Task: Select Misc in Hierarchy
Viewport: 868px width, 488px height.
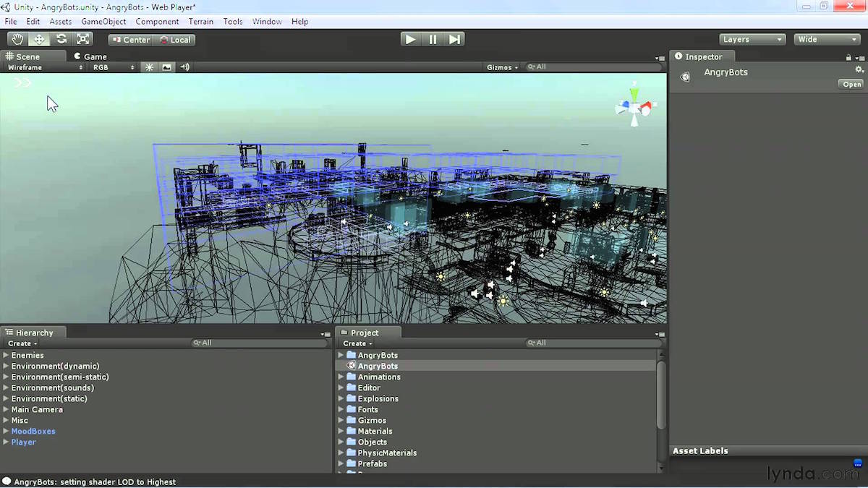Action: click(x=20, y=420)
